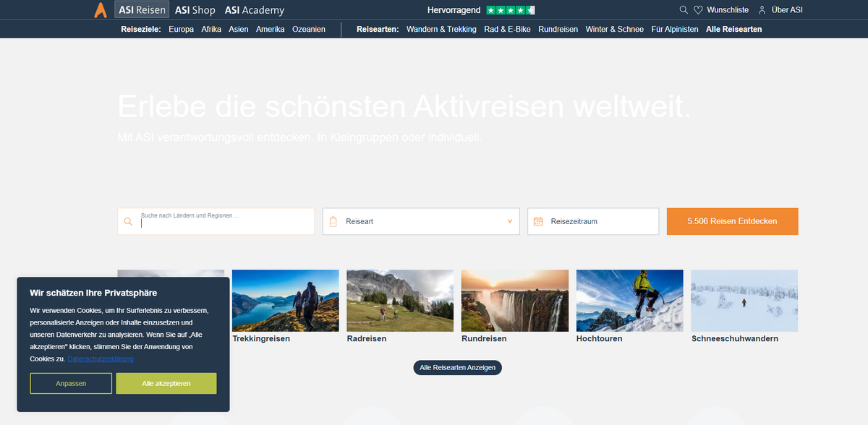868x425 pixels.
Task: Click the 'Wir schätzen Ihre Privatsphäre' heading
Action: point(93,293)
